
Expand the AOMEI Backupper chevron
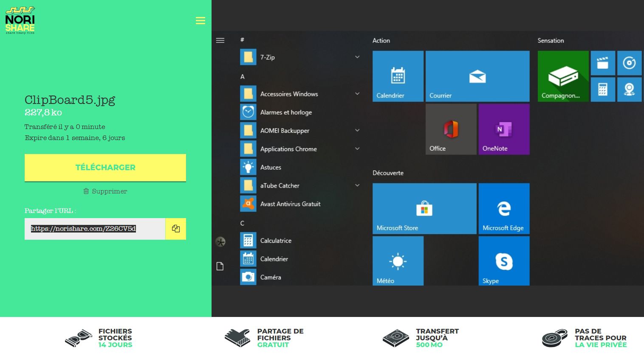click(357, 130)
